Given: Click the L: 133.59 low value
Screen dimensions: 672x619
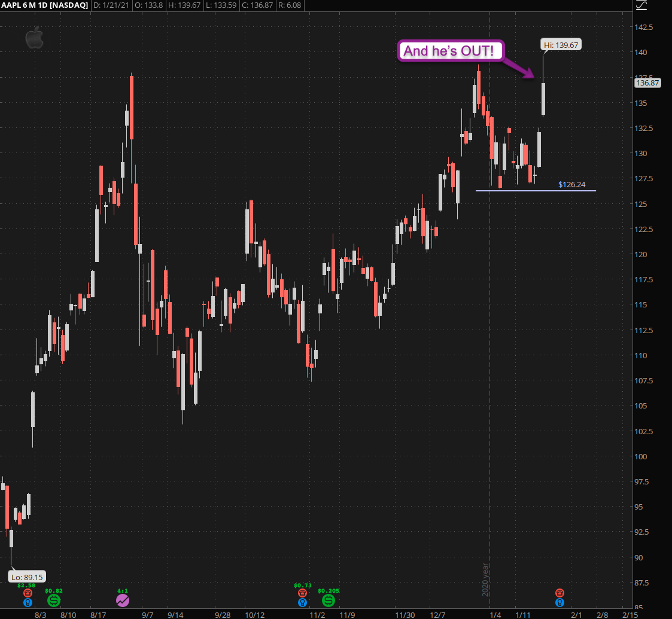Looking at the screenshot, I should point(221,5).
